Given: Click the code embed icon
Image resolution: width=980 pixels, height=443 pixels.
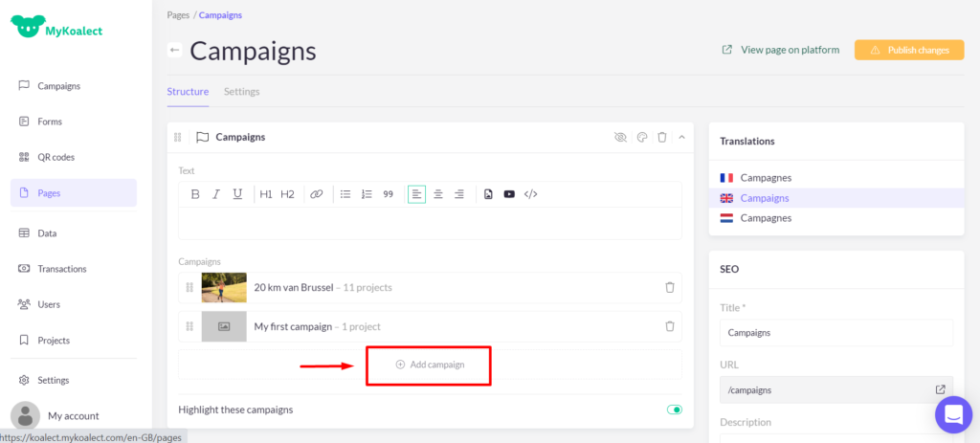Looking at the screenshot, I should tap(531, 194).
